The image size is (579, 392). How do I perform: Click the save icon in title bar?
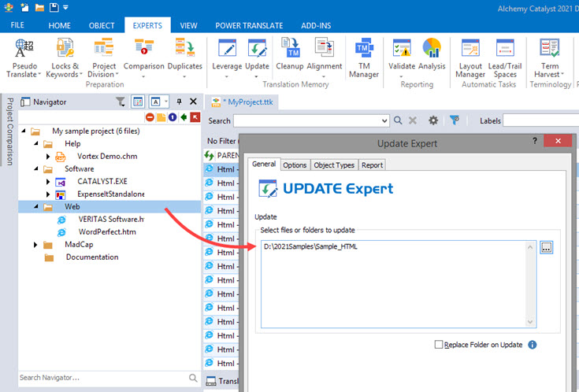click(x=54, y=7)
